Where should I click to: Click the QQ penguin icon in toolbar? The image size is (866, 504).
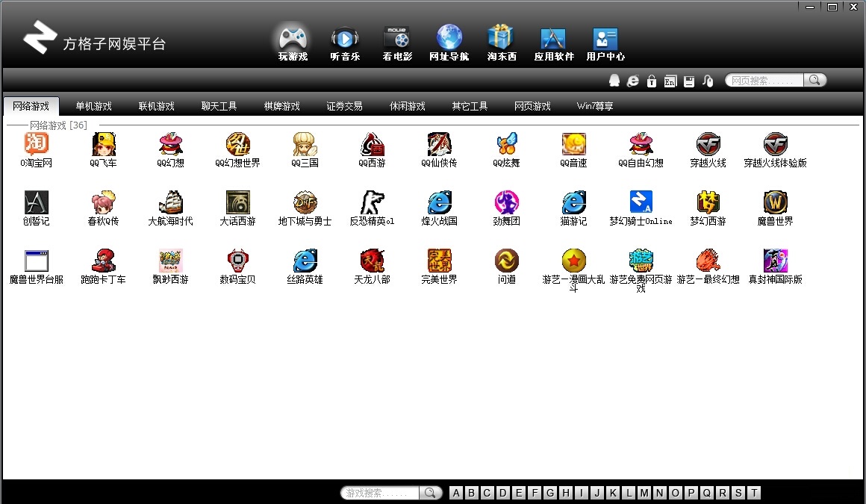(614, 81)
